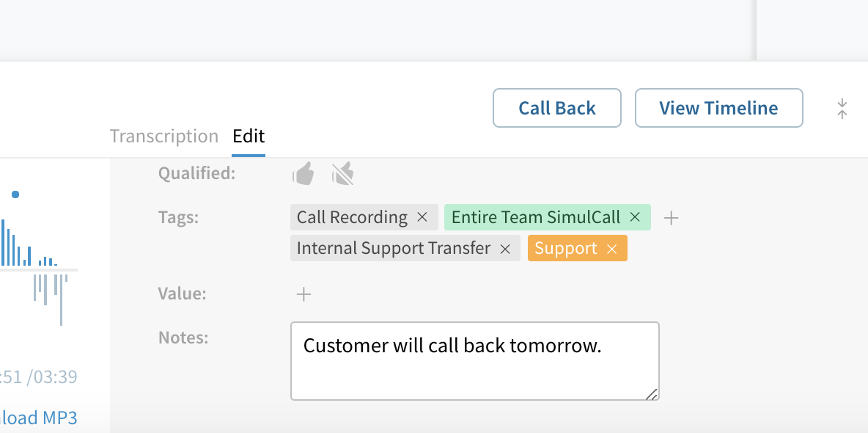Add a new tag with plus icon
The image size is (868, 433).
click(671, 218)
